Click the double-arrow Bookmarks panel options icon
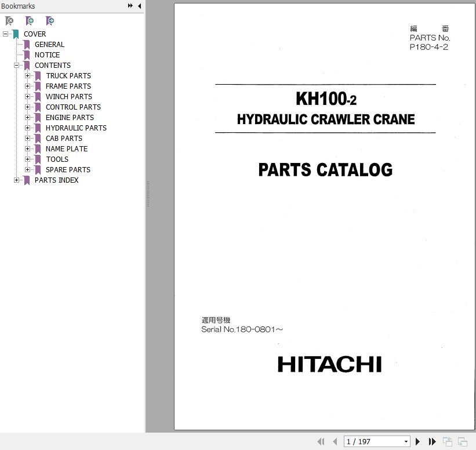This screenshot has width=476, height=450. click(x=130, y=6)
